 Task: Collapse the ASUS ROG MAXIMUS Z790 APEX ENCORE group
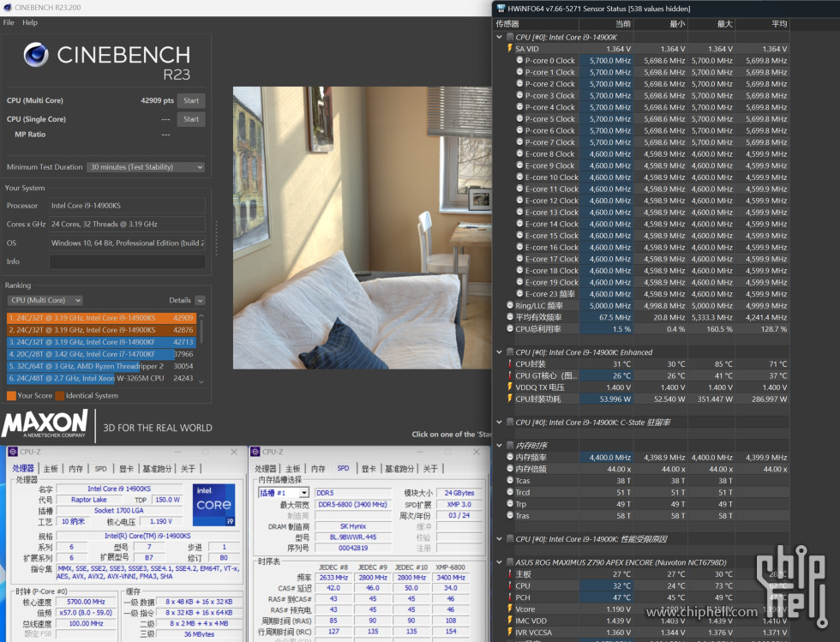click(499, 562)
